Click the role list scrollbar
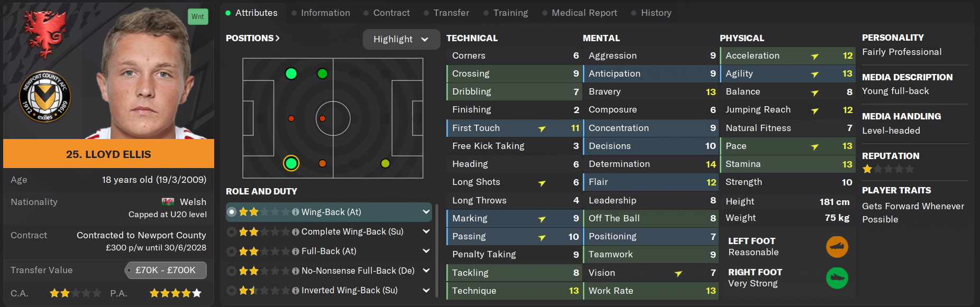Screen dimensions: 980x307 pyautogui.click(x=436, y=248)
